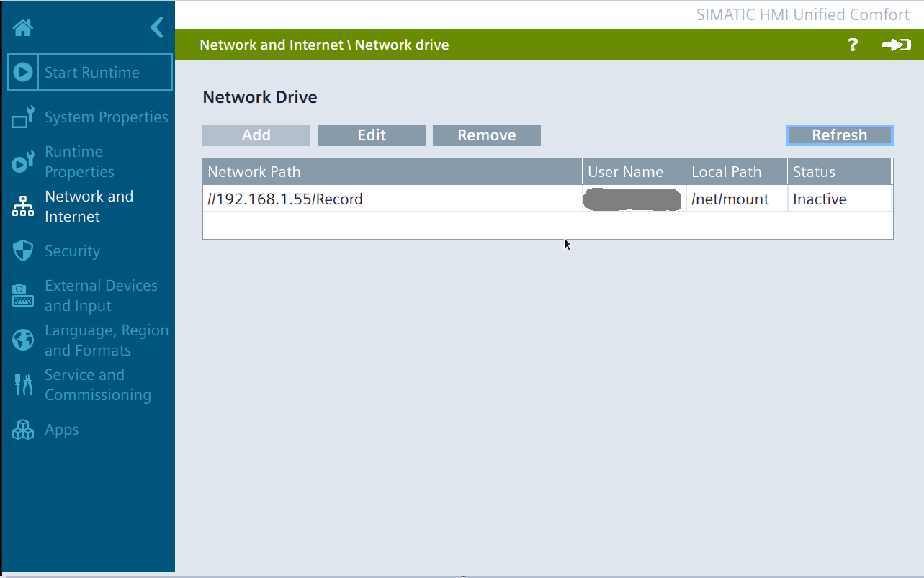Select the /net/mount local path cell
This screenshot has height=578, width=924.
737,199
